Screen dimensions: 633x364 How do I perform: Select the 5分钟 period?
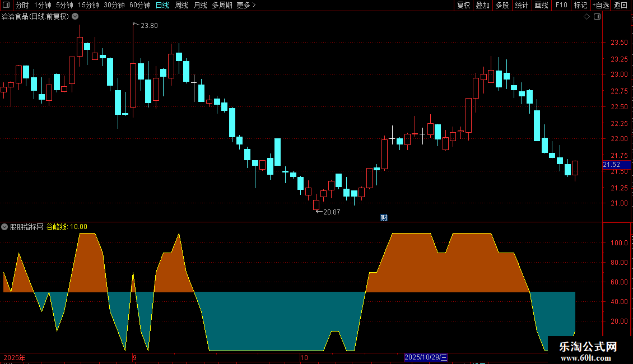[64, 5]
